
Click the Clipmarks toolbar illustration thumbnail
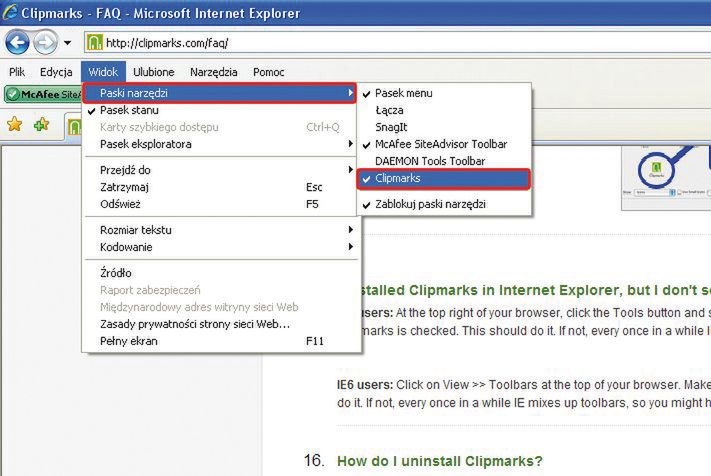click(x=666, y=178)
